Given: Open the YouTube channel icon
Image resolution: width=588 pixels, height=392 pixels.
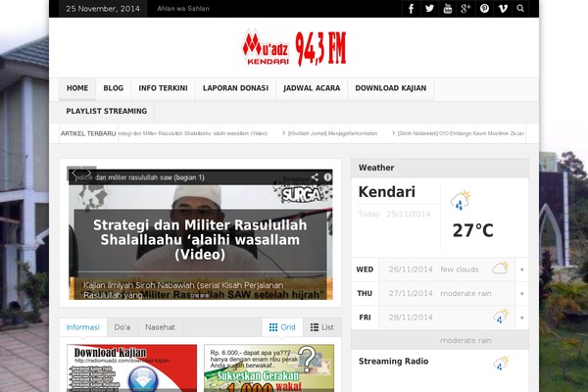Looking at the screenshot, I should 448,8.
